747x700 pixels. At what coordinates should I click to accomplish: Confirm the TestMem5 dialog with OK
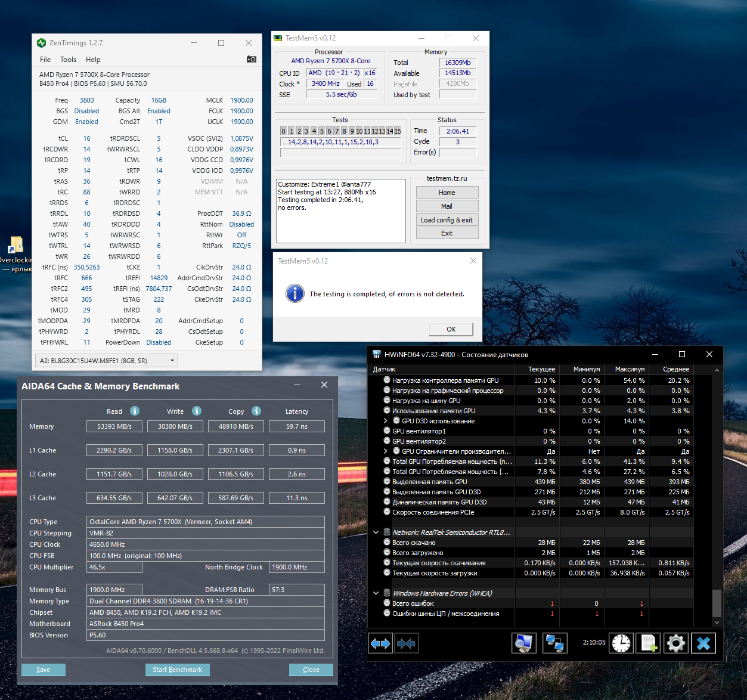pos(451,329)
